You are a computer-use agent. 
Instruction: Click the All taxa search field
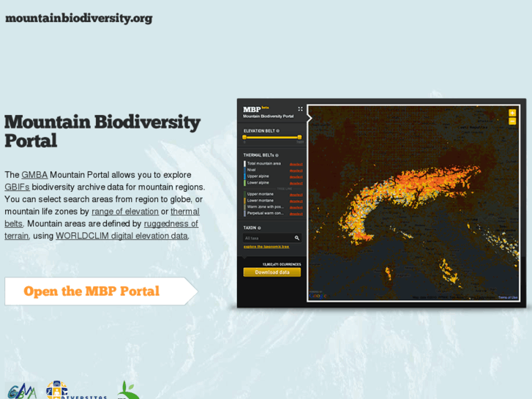(271, 238)
